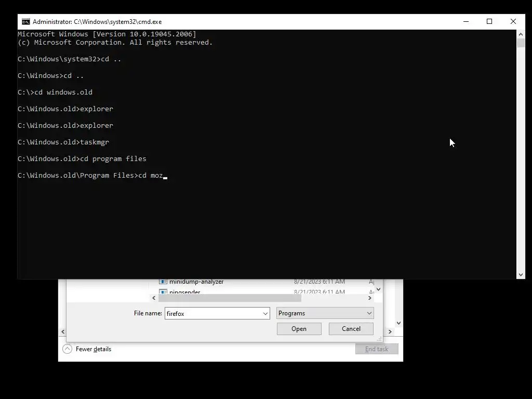Click the file list horizontal scrollbar thumb
Image resolution: width=532 pixels, height=399 pixels.
[230, 298]
